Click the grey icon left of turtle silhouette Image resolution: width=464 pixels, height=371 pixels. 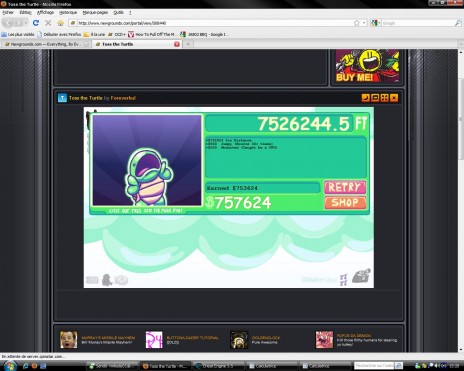pyautogui.click(x=92, y=280)
